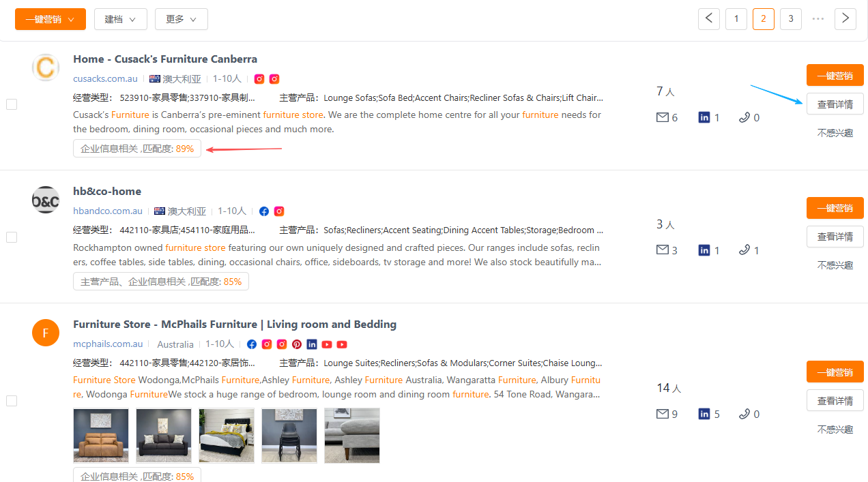The height and width of the screenshot is (482, 868).
Task: Open the tan leather sofa thumbnail
Action: coord(101,436)
